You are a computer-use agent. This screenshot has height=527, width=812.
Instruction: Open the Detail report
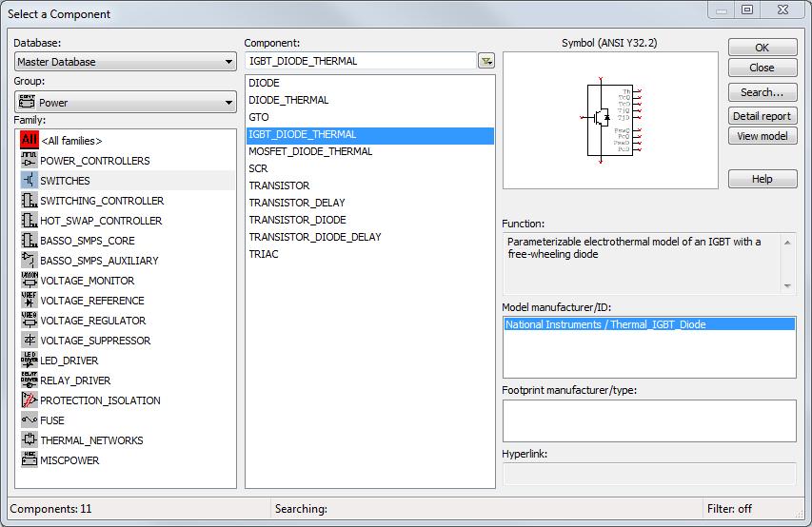(762, 116)
